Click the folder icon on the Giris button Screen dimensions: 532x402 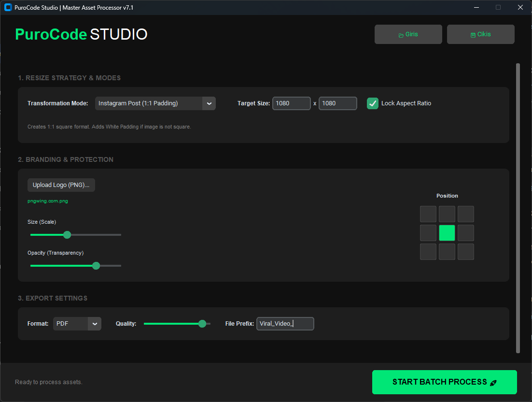400,34
